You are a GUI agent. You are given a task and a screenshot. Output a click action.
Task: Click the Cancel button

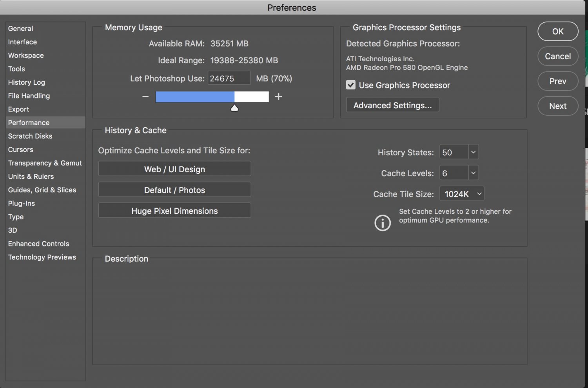tap(558, 56)
